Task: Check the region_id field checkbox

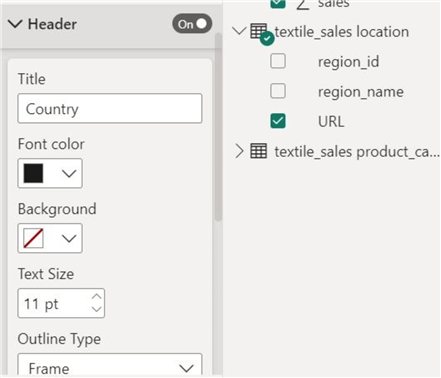Action: [278, 61]
